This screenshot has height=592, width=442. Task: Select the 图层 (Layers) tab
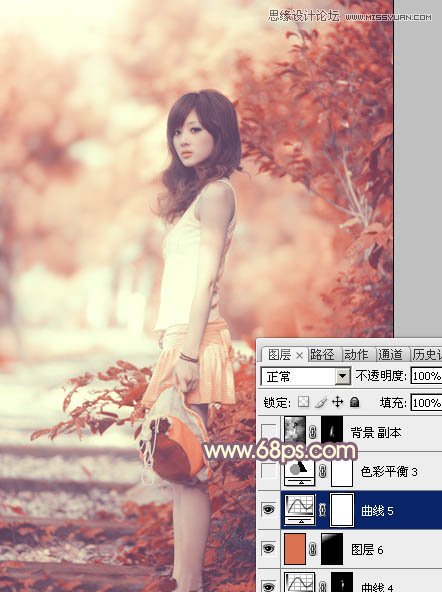(279, 354)
